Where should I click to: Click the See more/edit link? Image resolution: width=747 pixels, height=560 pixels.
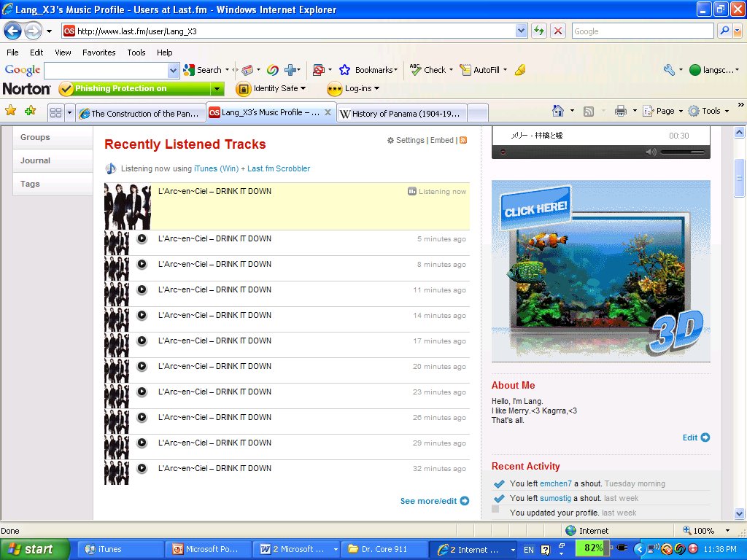435,501
